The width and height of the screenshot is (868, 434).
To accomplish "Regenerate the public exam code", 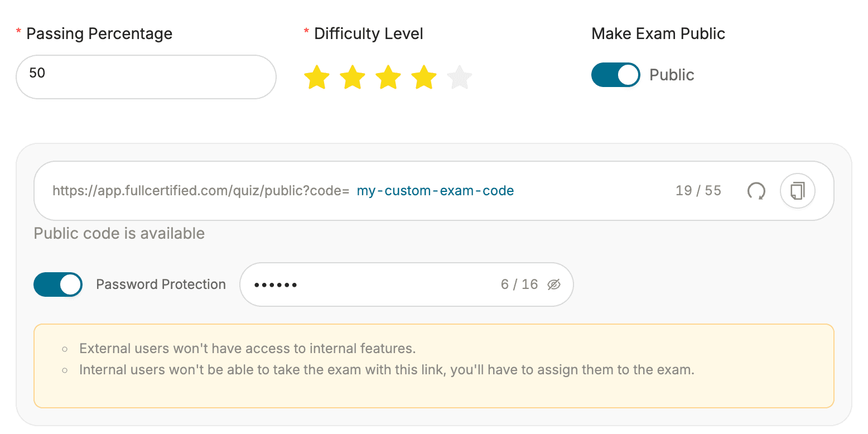I will pyautogui.click(x=756, y=191).
